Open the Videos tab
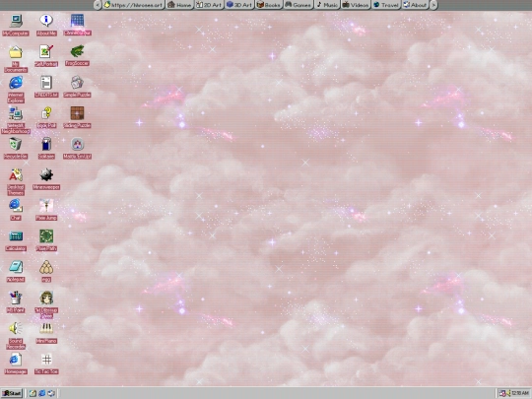Image resolution: width=532 pixels, height=399 pixels. coord(356,5)
